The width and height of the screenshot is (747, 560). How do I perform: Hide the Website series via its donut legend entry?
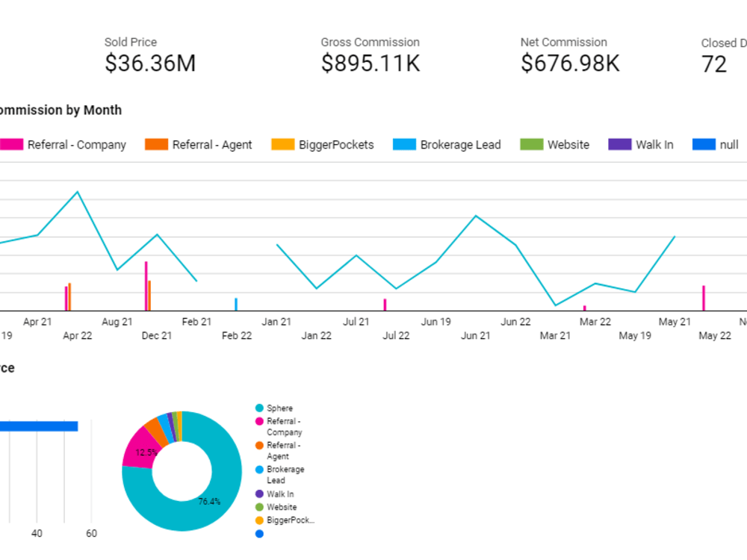[x=259, y=507]
